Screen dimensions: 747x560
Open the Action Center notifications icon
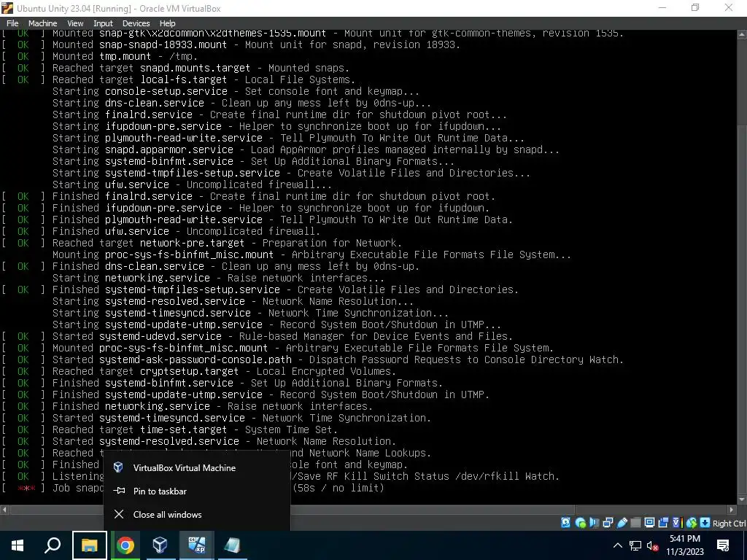coord(723,545)
